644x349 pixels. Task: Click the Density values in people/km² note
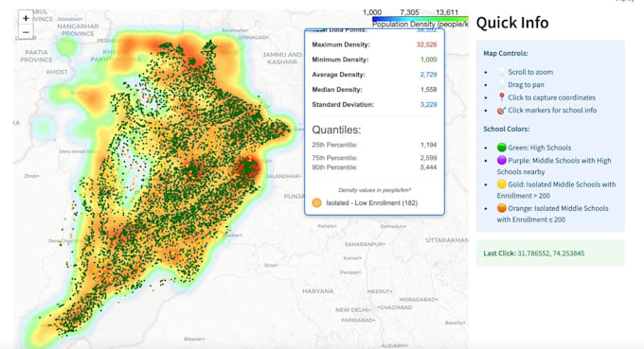coord(375,190)
